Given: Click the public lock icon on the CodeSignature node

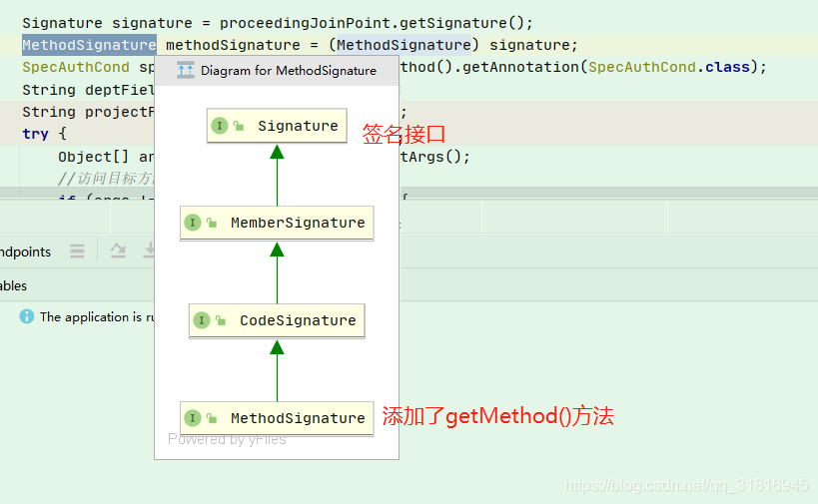Looking at the screenshot, I should (x=220, y=320).
